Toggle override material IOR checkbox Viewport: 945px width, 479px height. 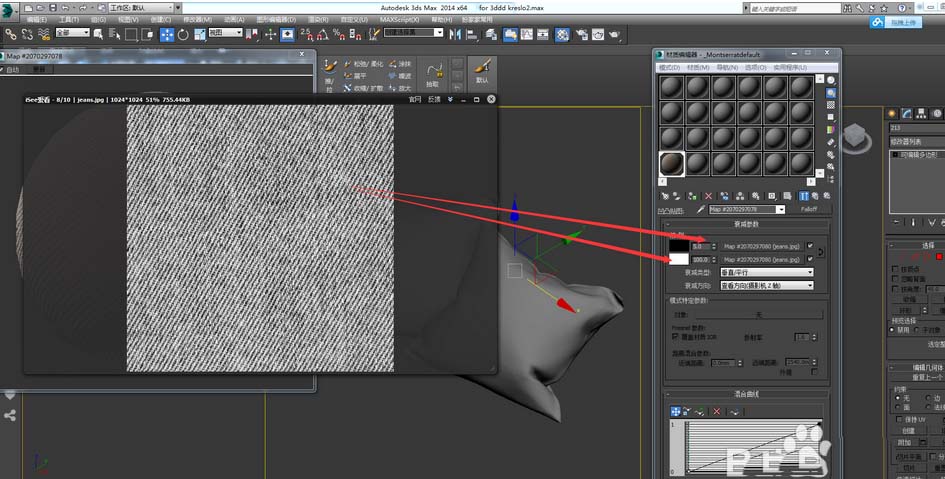[x=675, y=336]
